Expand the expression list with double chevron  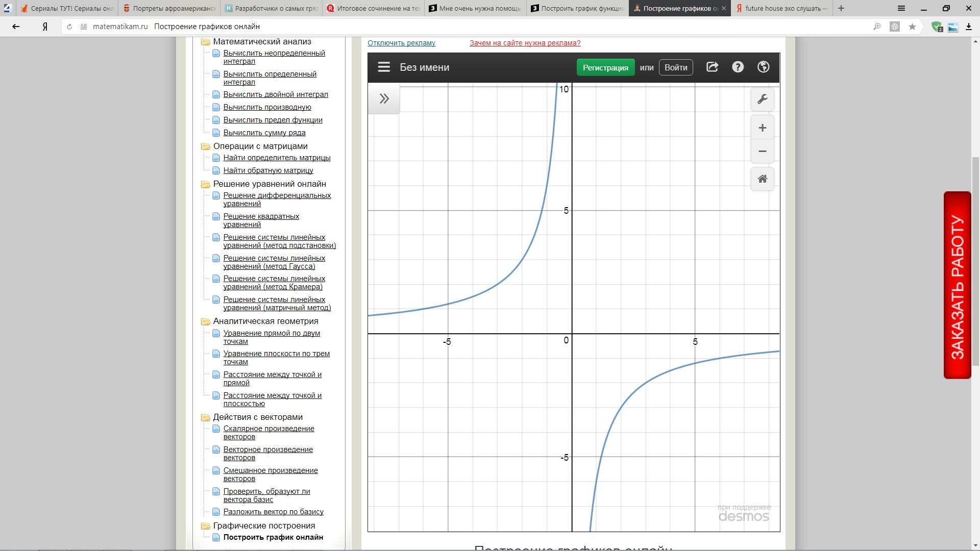pyautogui.click(x=384, y=98)
